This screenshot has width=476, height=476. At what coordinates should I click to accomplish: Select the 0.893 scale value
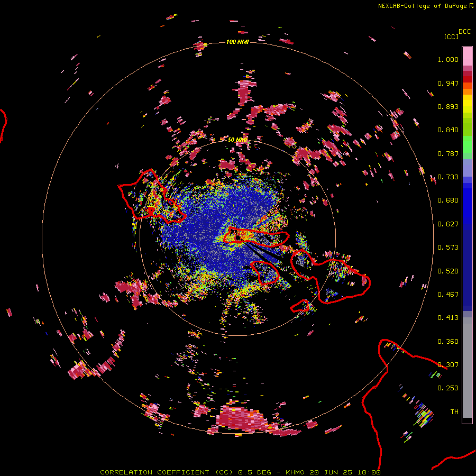pyautogui.click(x=448, y=106)
